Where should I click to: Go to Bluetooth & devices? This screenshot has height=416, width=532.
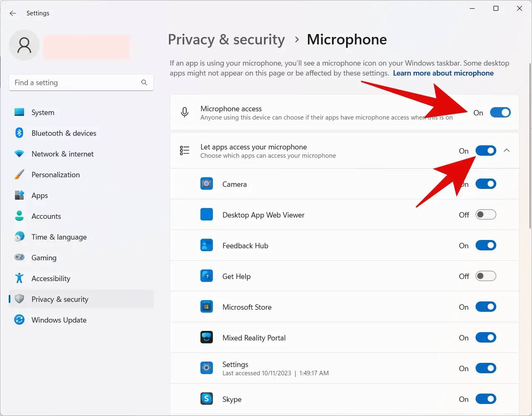click(81, 133)
